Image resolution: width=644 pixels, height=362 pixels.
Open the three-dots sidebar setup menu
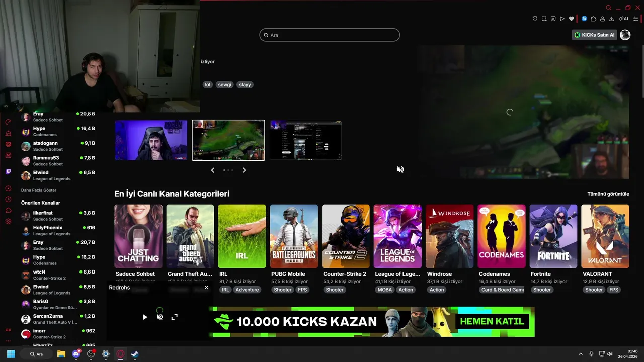(8, 340)
